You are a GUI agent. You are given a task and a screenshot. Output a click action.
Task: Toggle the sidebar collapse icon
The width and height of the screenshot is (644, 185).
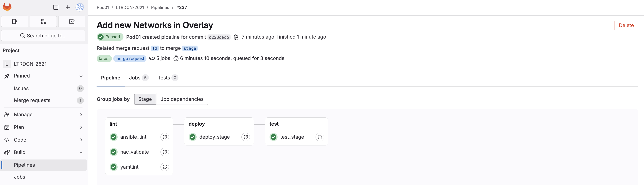click(56, 7)
